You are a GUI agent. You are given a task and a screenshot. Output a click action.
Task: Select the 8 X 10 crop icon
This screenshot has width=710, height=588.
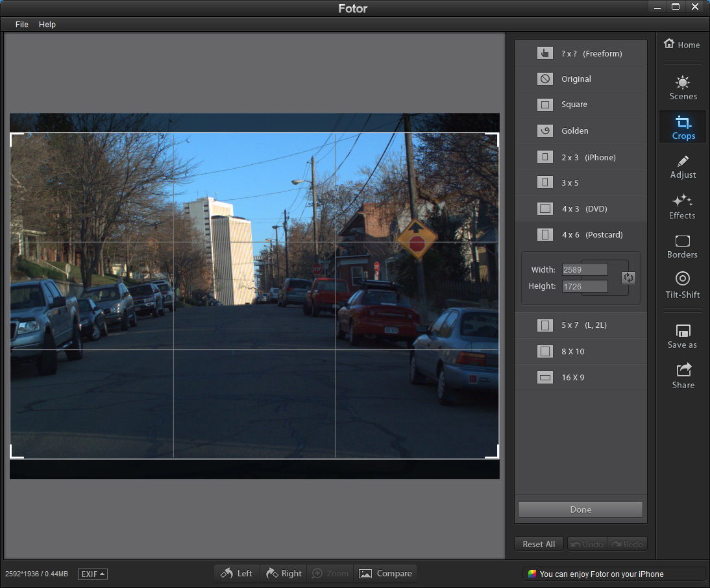click(545, 351)
